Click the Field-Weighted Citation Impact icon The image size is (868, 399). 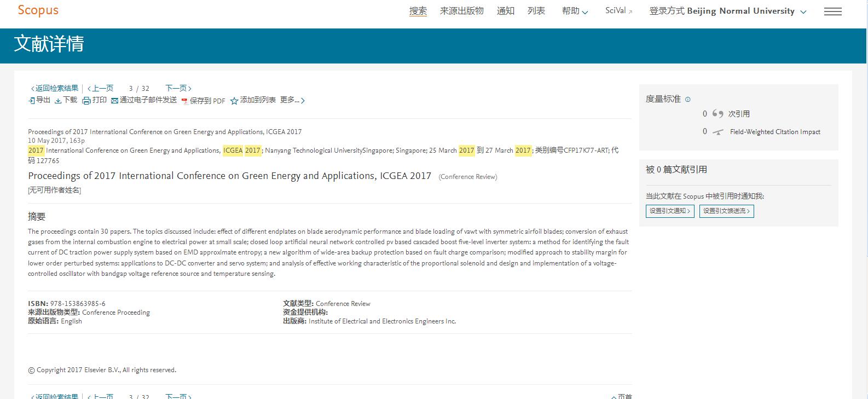718,132
